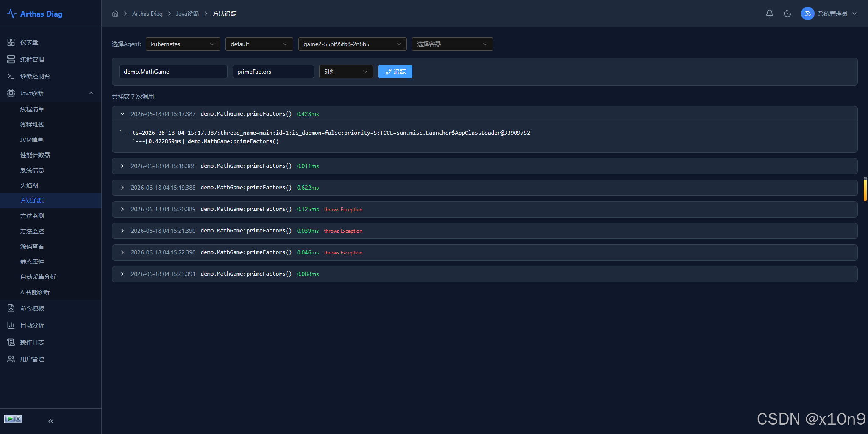Click the demo.MathGame class input field
Image resolution: width=868 pixels, height=434 pixels.
point(173,72)
